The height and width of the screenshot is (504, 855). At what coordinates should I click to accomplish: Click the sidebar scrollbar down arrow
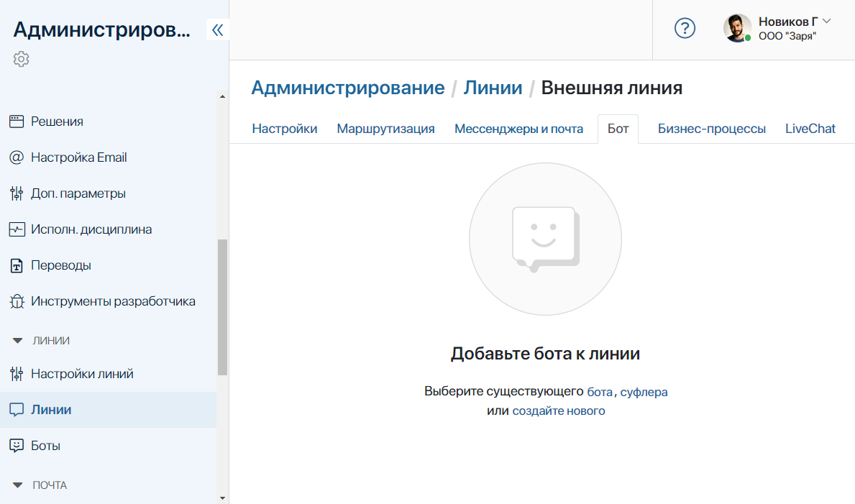(x=222, y=498)
